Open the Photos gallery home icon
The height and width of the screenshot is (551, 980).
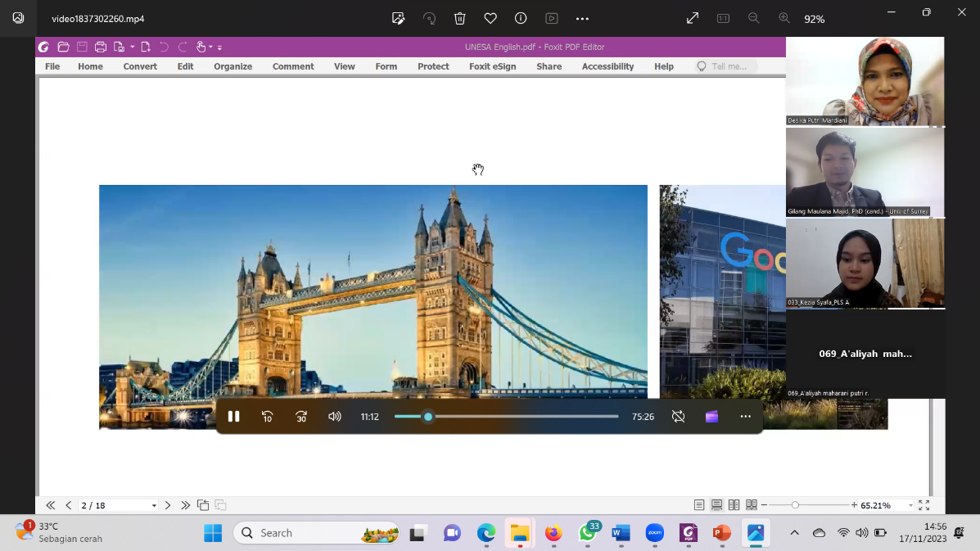pyautogui.click(x=18, y=18)
